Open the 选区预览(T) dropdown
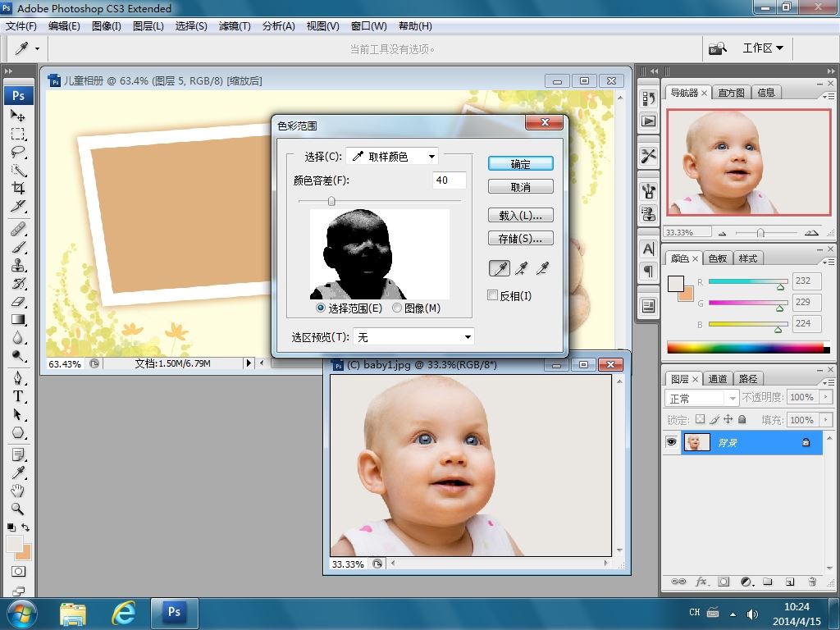Image resolution: width=840 pixels, height=630 pixels. pyautogui.click(x=413, y=337)
